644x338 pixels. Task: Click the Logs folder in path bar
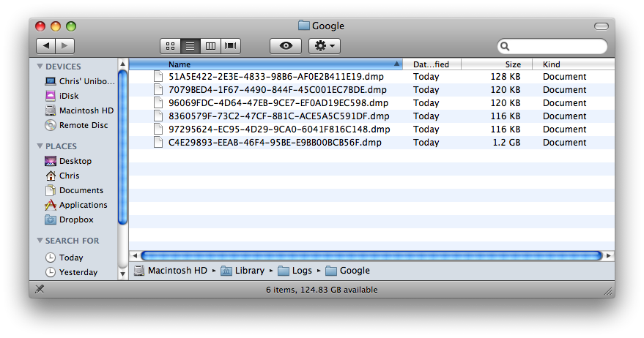295,271
